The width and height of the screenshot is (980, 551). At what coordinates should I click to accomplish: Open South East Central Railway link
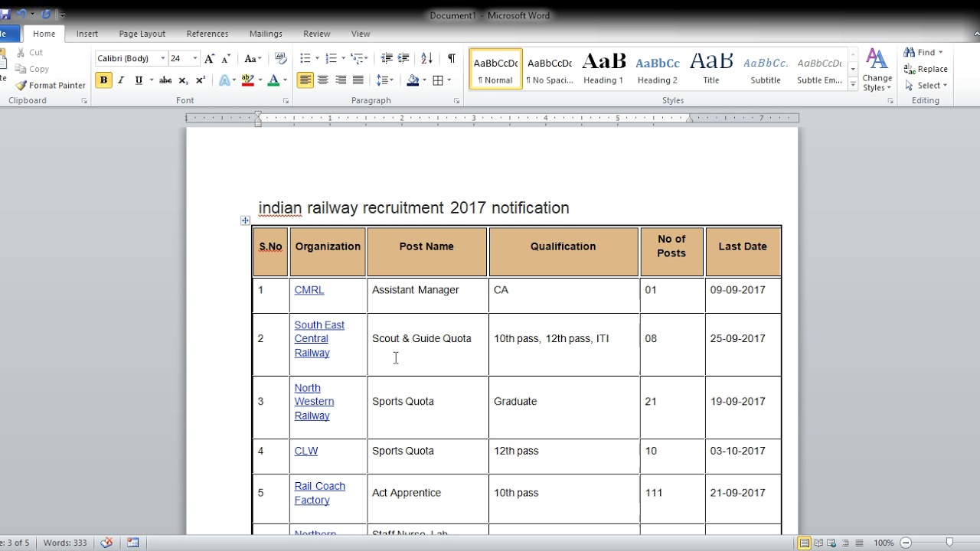319,339
